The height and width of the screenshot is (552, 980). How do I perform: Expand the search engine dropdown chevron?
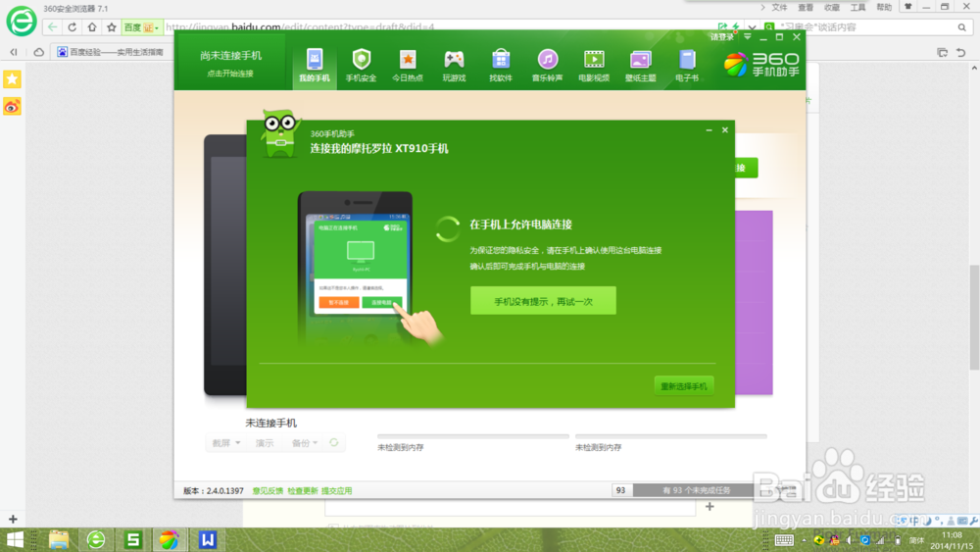[752, 27]
